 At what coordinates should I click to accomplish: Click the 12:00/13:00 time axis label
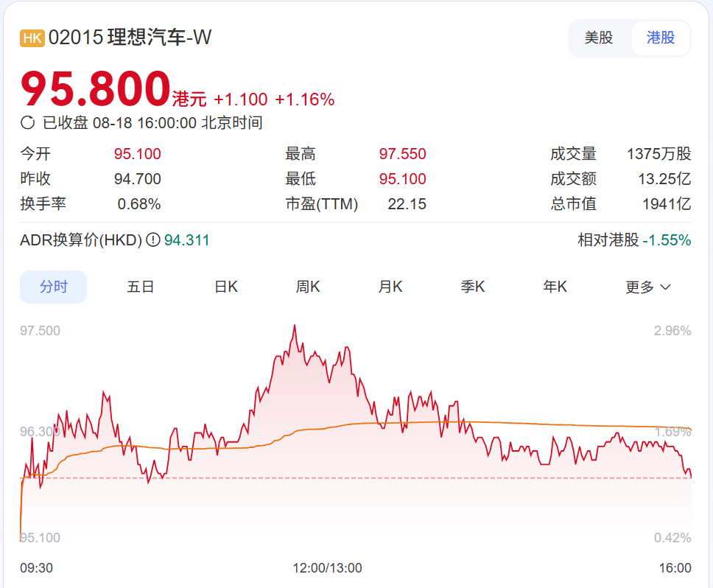327,568
